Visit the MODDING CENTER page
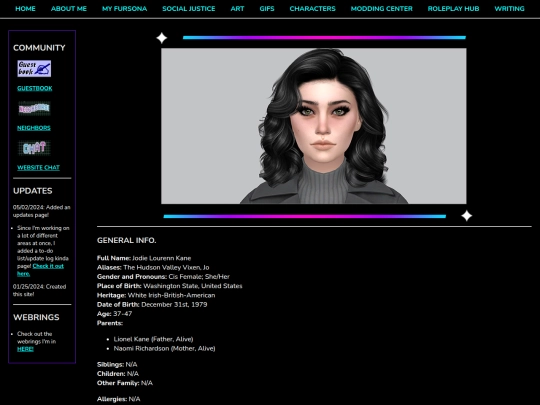The height and width of the screenshot is (405, 540). click(x=382, y=9)
